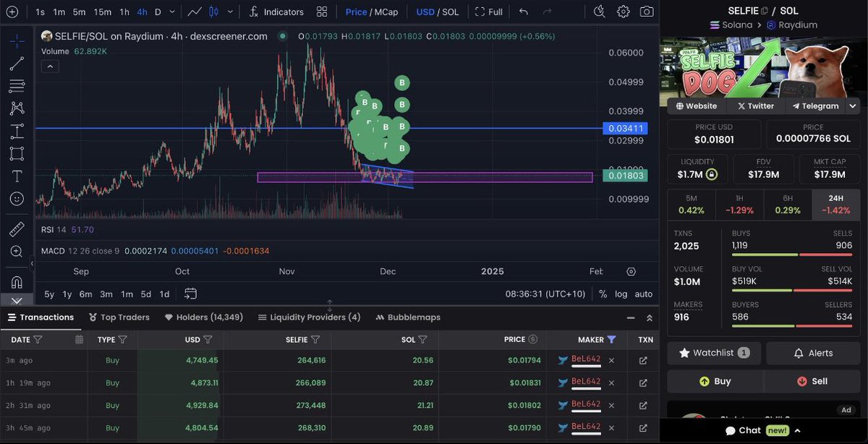The width and height of the screenshot is (868, 444).
Task: Switch chart to candlestick style
Action: pos(213,12)
